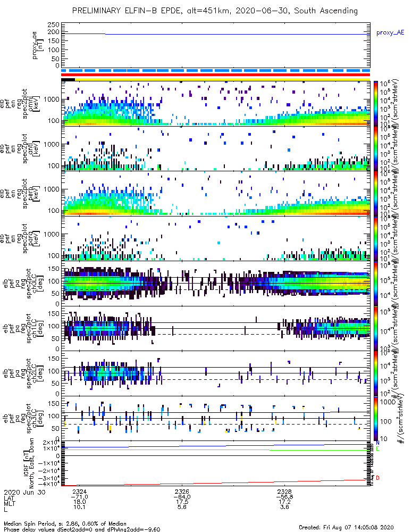Click the latitude value '-71.0'
412x532 pixels.
coord(79,497)
